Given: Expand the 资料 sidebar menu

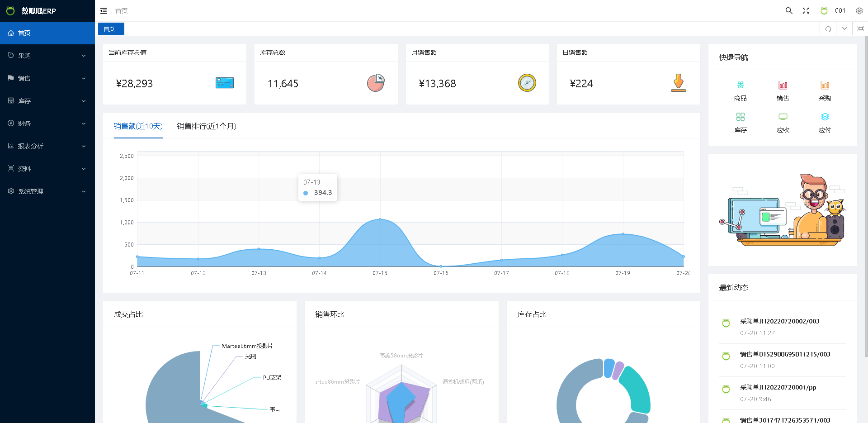Looking at the screenshot, I should click(47, 169).
